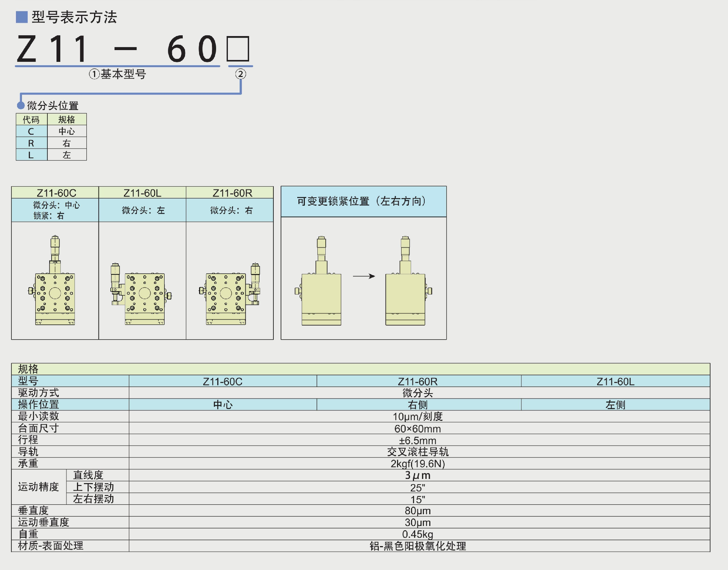Click the Z11-60R column header in spec table
The height and width of the screenshot is (570, 728).
click(418, 381)
